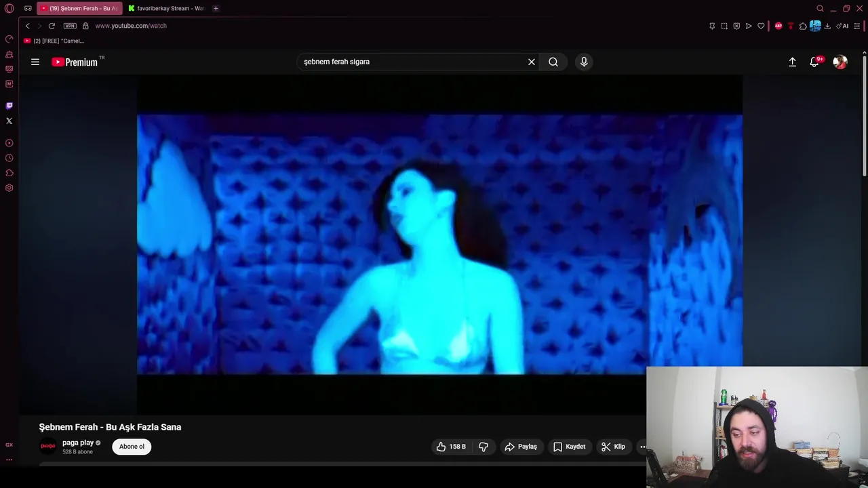
Task: Open a new tab with plus
Action: click(x=216, y=9)
